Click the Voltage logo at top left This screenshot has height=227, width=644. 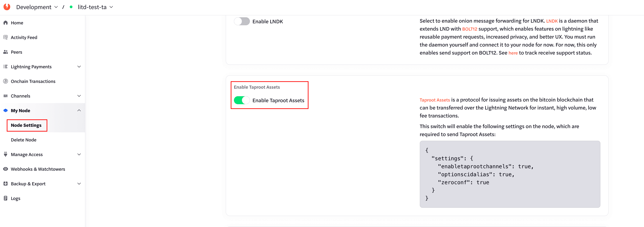pos(7,7)
